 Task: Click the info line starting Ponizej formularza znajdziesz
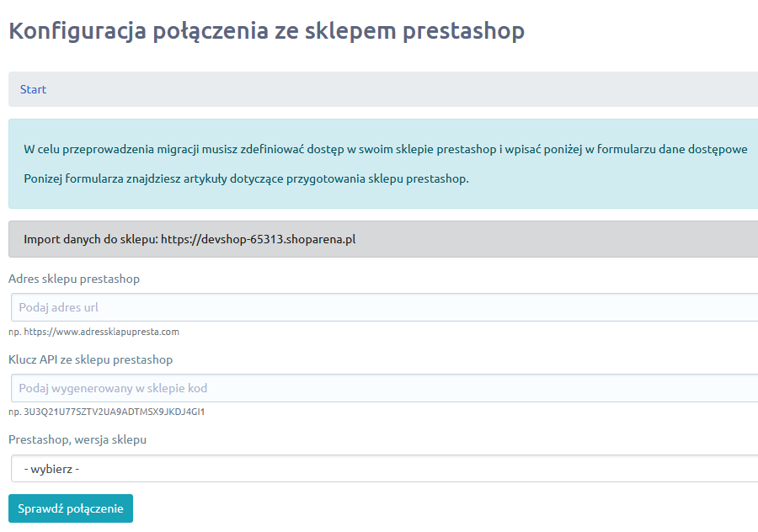[x=246, y=178]
